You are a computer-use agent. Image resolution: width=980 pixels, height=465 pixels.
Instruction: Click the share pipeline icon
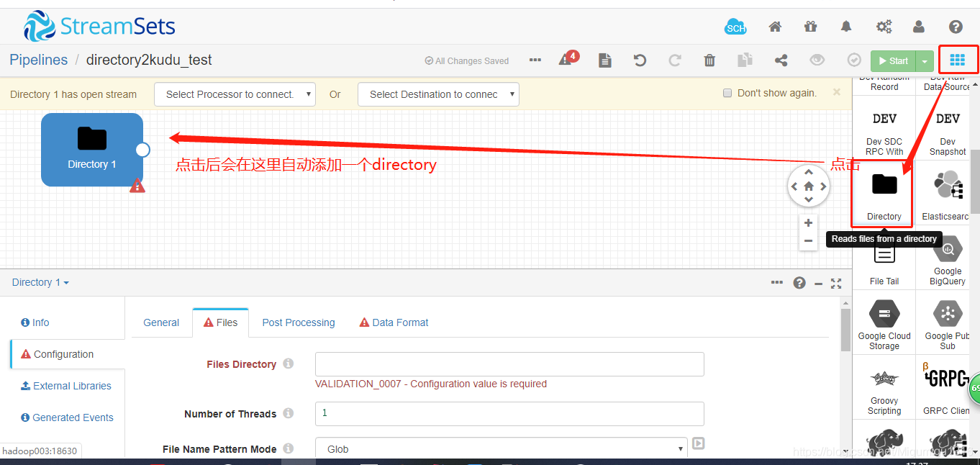point(781,60)
